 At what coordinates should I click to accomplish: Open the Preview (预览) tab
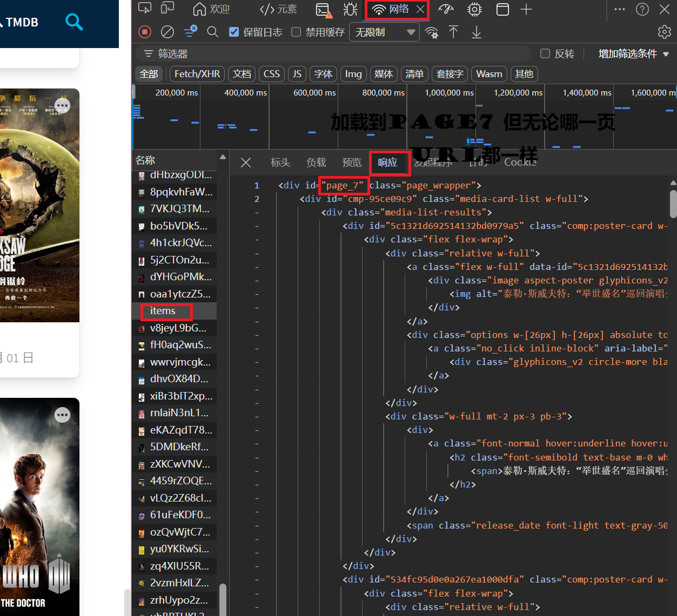(352, 163)
